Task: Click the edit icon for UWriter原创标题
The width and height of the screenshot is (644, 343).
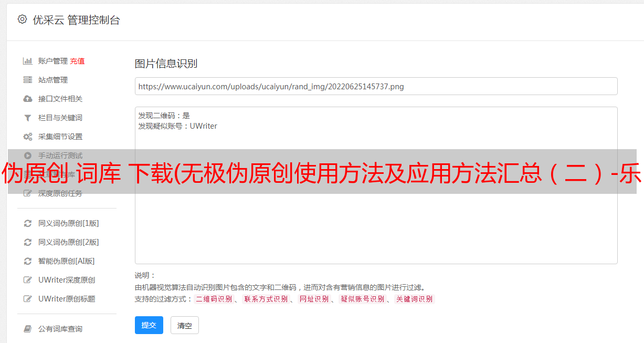Action: click(28, 299)
